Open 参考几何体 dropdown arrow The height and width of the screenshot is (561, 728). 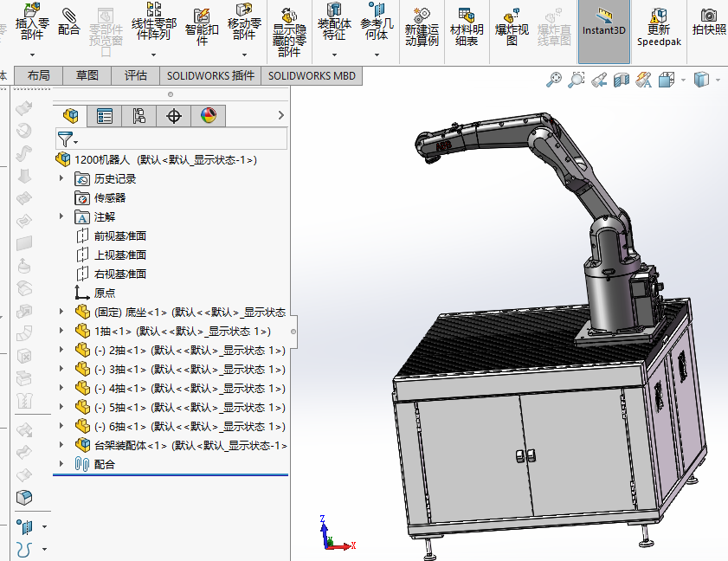click(x=377, y=55)
